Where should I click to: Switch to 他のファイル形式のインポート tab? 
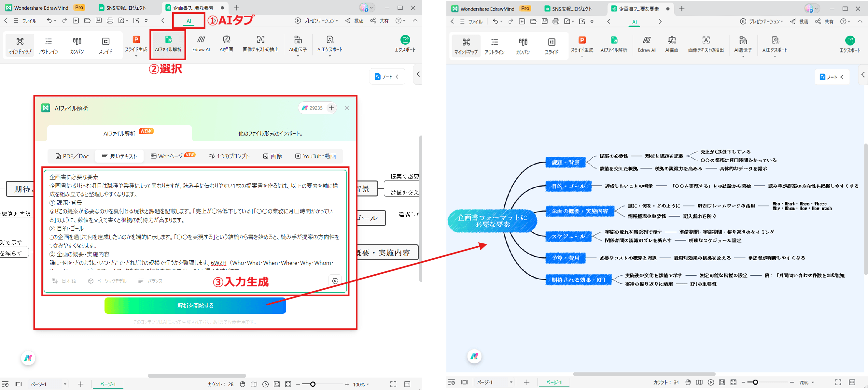pos(271,134)
